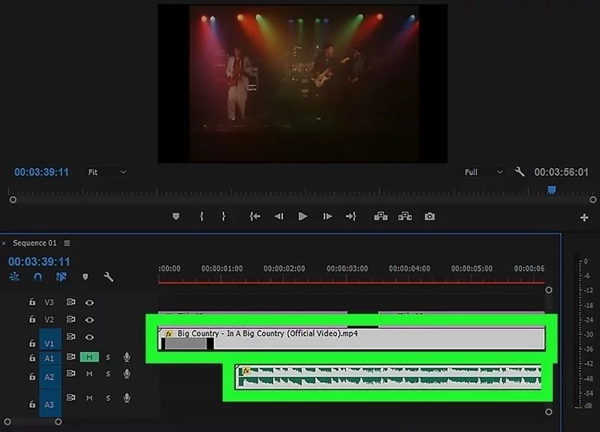This screenshot has width=600, height=432.
Task: Open the button editor plus icon
Action: point(584,218)
